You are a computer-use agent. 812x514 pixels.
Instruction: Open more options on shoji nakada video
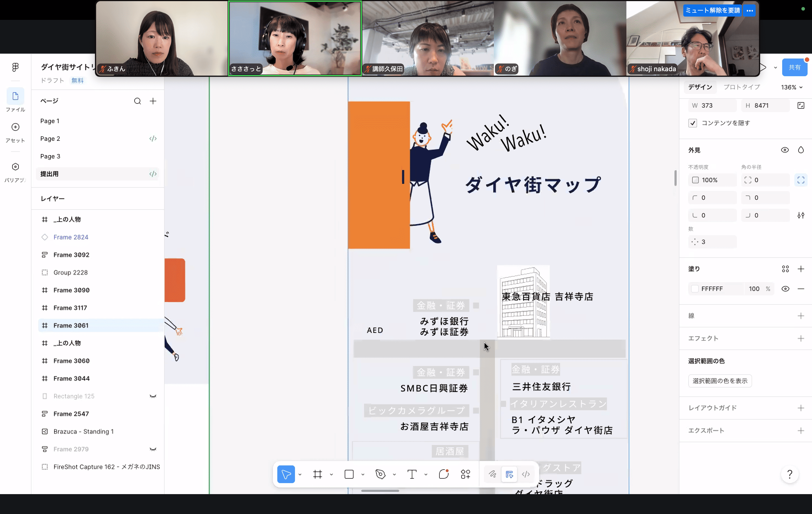pyautogui.click(x=750, y=10)
